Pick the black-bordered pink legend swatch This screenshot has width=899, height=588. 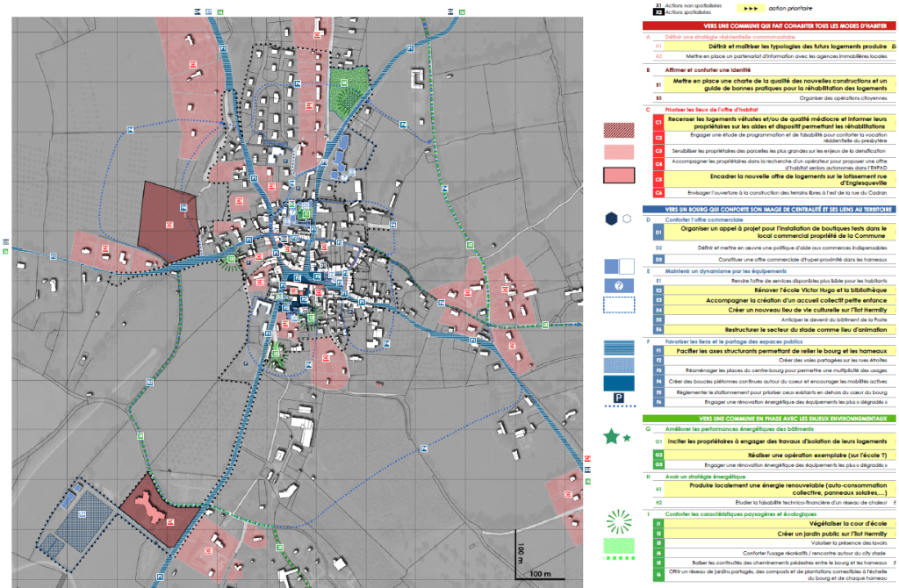click(x=619, y=176)
